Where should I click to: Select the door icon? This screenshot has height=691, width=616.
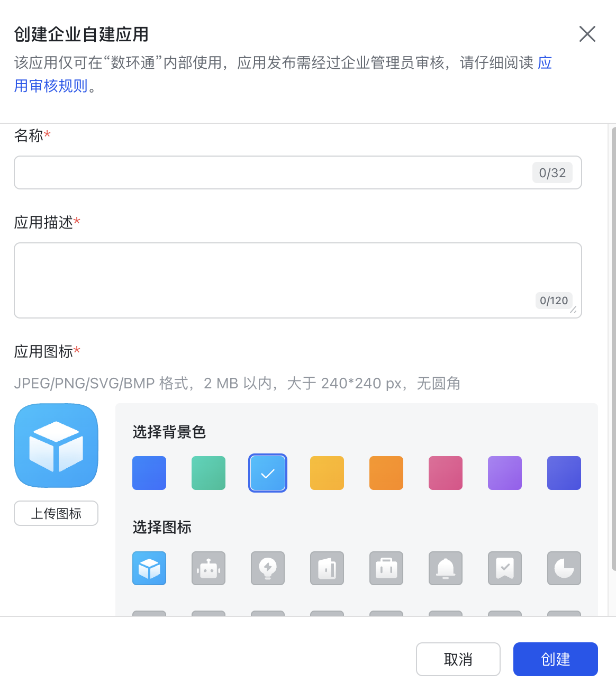[x=327, y=568]
